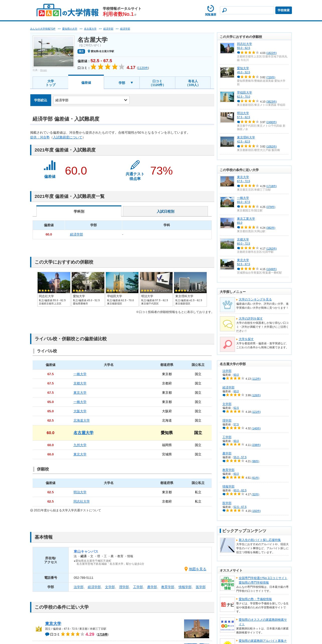
Task: Open the 愛知県の塾・予備校情報 link
Action: [255, 599]
